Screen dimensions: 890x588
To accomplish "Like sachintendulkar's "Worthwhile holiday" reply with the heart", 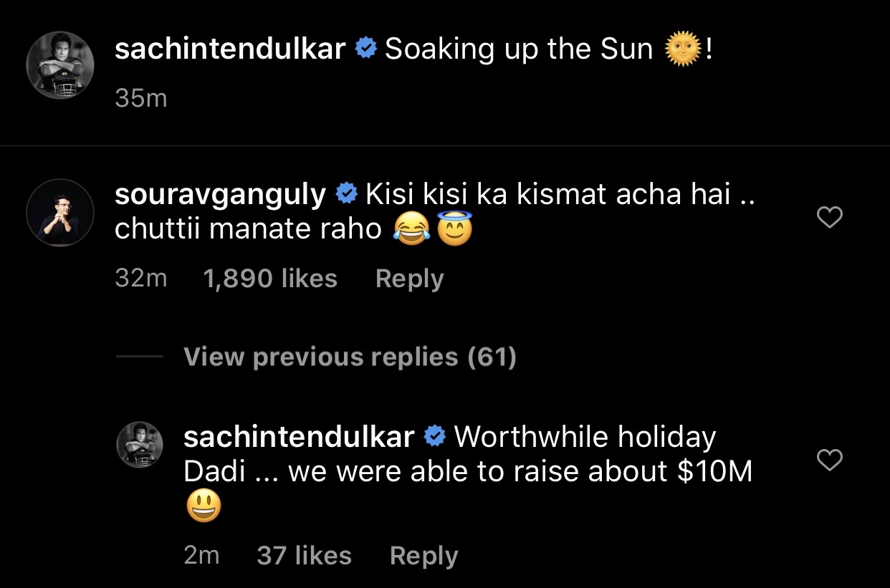I will 830,460.
